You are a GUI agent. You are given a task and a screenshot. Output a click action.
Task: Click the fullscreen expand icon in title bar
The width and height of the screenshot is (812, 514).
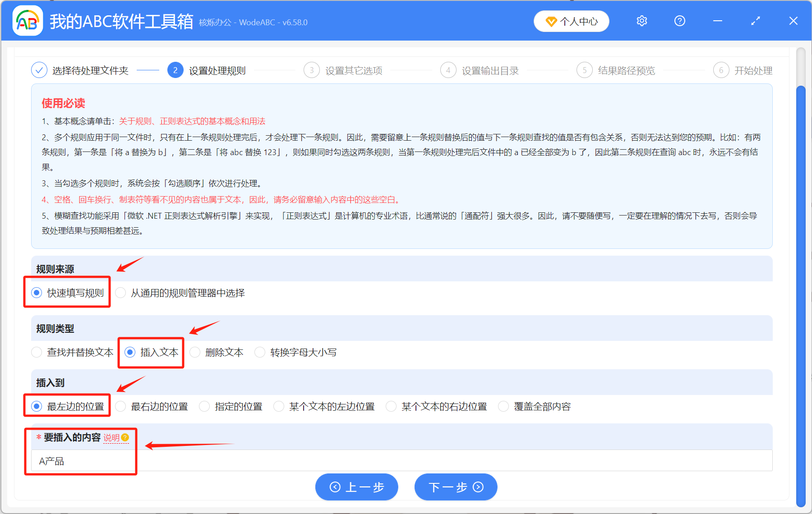coord(755,21)
